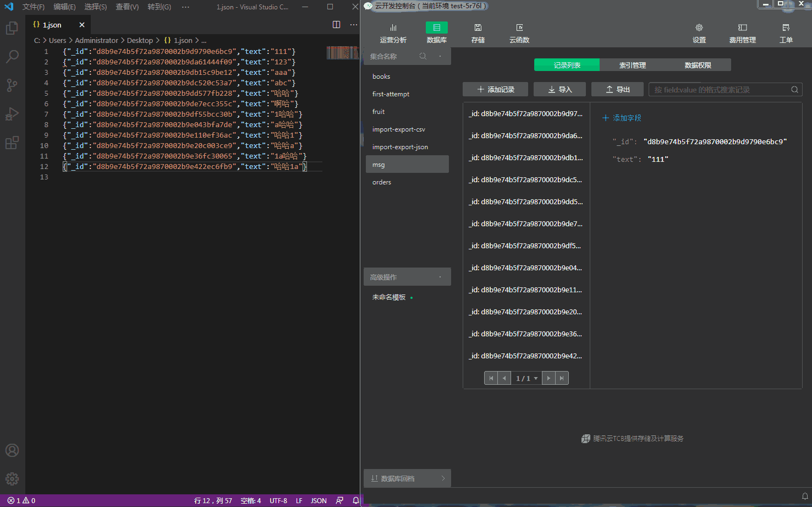Image resolution: width=812 pixels, height=507 pixels.
Task: Go to previous page of records
Action: tap(504, 378)
